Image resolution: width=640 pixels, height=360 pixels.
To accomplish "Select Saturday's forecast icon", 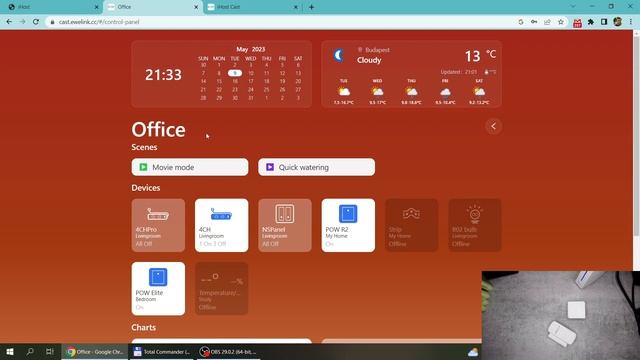I will 479,91.
